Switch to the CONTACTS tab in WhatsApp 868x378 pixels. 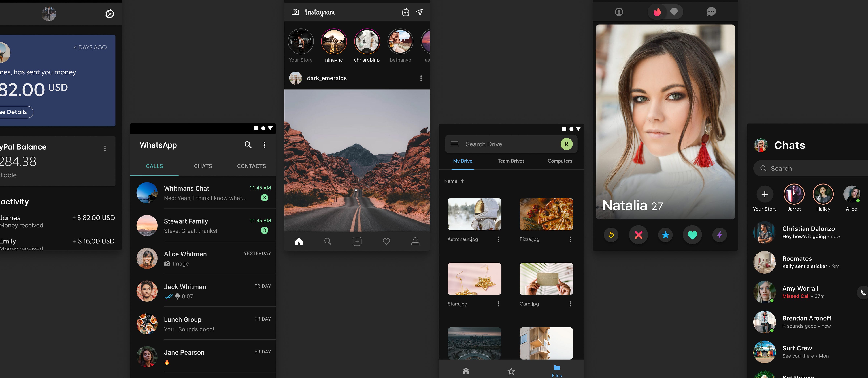tap(251, 166)
